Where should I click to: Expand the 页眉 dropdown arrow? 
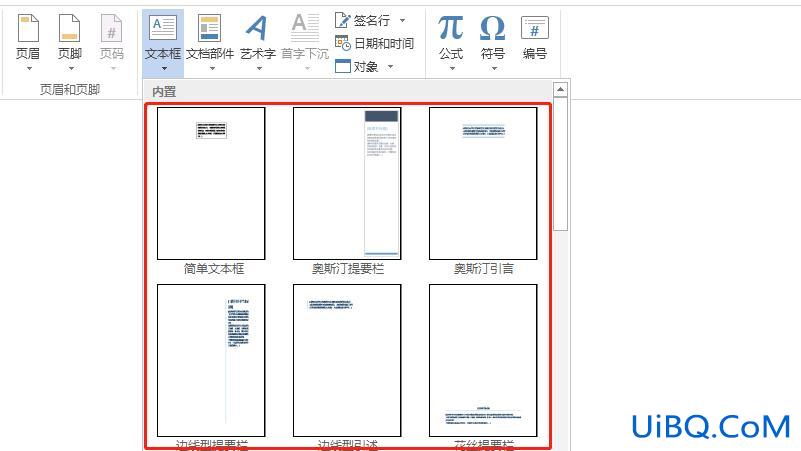(x=29, y=68)
